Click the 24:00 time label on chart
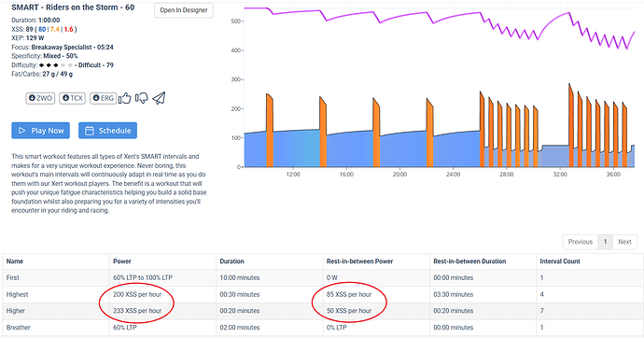644x338 pixels. (x=453, y=174)
